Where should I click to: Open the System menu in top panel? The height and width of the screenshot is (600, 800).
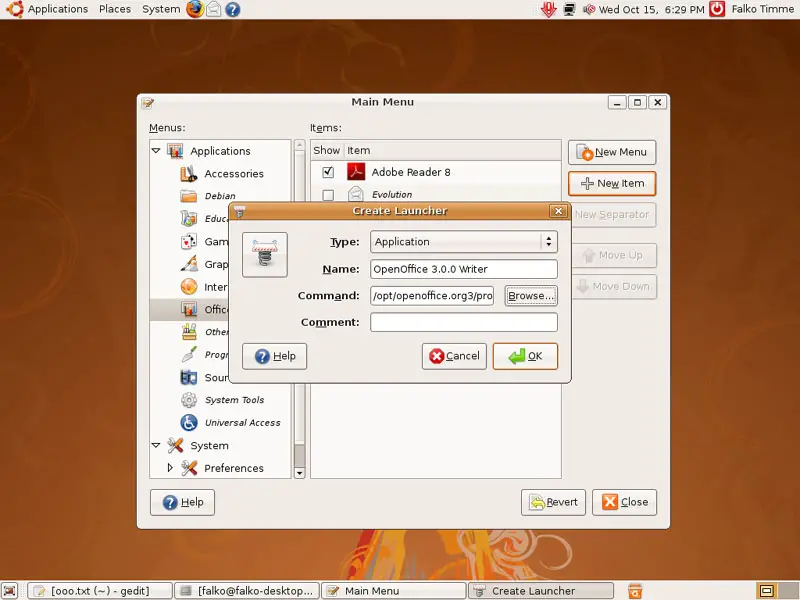click(x=161, y=9)
